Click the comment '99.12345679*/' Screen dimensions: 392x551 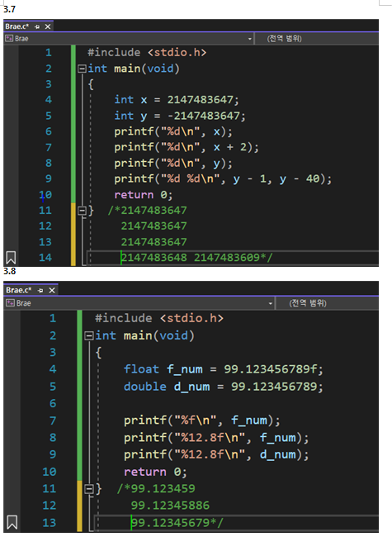pyautogui.click(x=177, y=523)
